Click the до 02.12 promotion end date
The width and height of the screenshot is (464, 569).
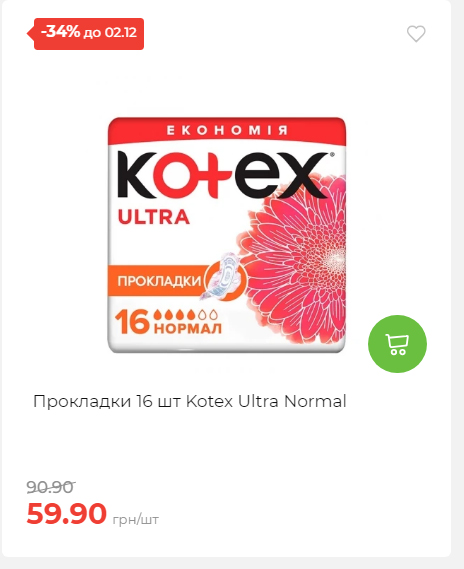110,33
